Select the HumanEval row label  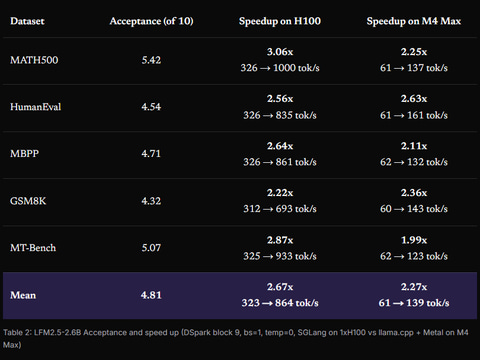coord(35,107)
